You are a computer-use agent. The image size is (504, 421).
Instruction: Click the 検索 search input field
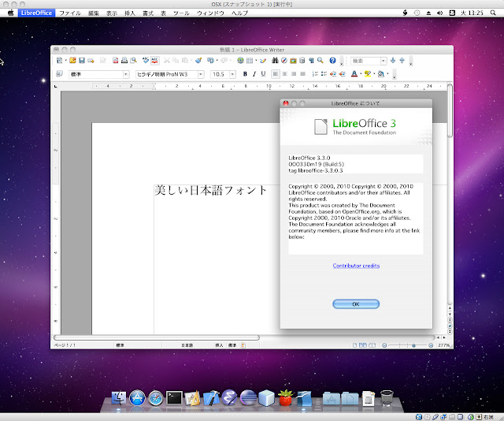point(365,61)
